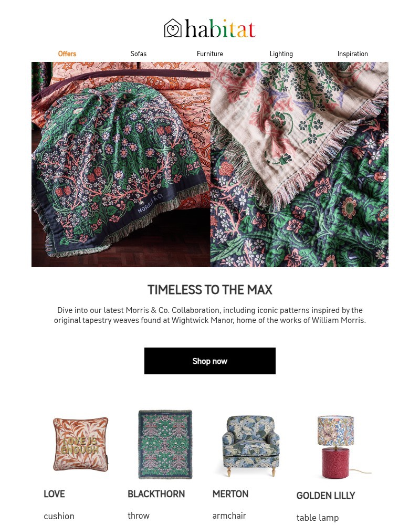Open the Sofas menu item

click(x=138, y=54)
